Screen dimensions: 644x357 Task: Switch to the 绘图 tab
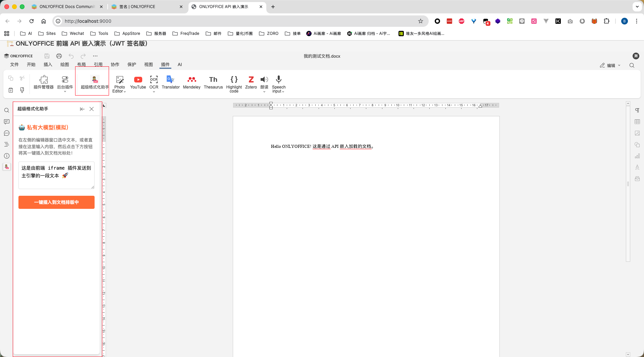pos(65,65)
